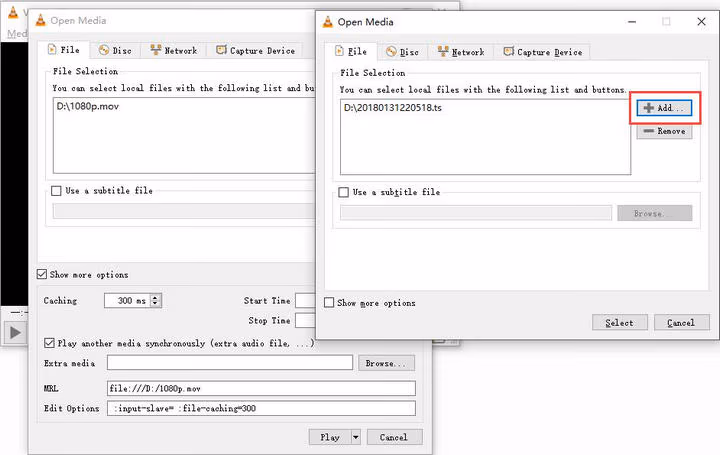
Task: Click the Select button in front dialog
Action: click(619, 322)
